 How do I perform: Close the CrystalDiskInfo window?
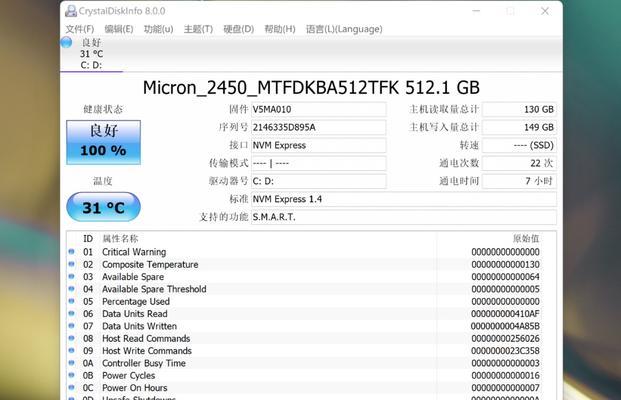click(x=545, y=11)
